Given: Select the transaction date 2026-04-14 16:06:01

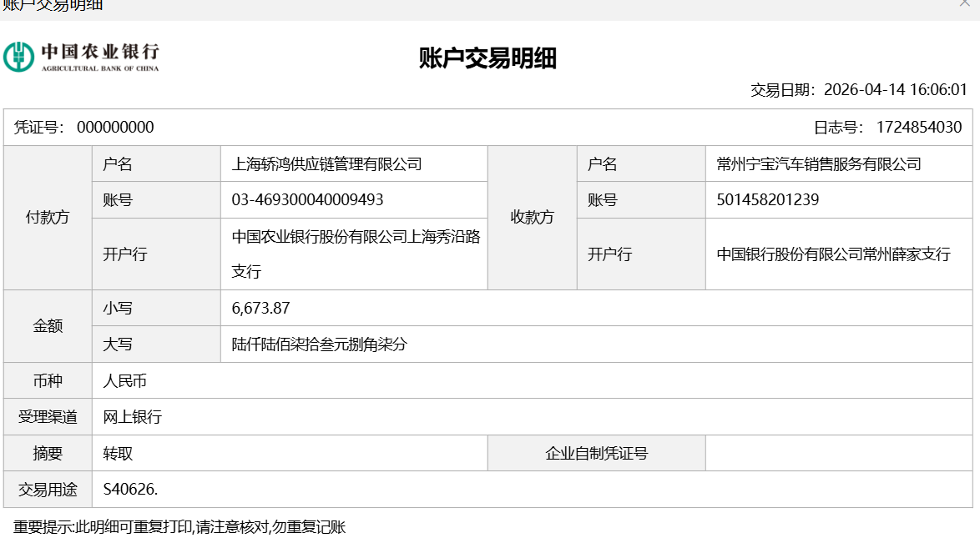Looking at the screenshot, I should tap(895, 90).
